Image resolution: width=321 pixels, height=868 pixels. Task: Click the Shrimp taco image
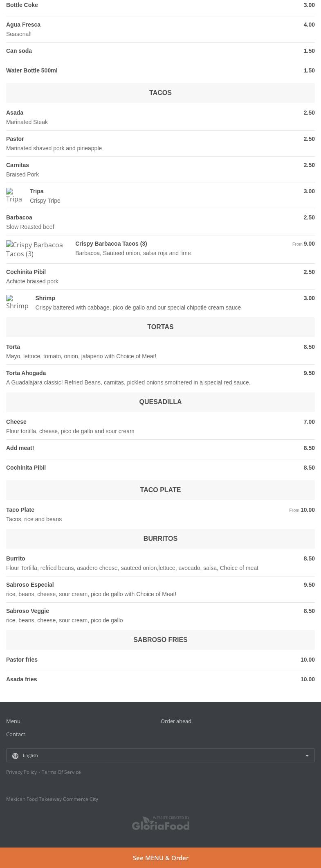(x=17, y=303)
